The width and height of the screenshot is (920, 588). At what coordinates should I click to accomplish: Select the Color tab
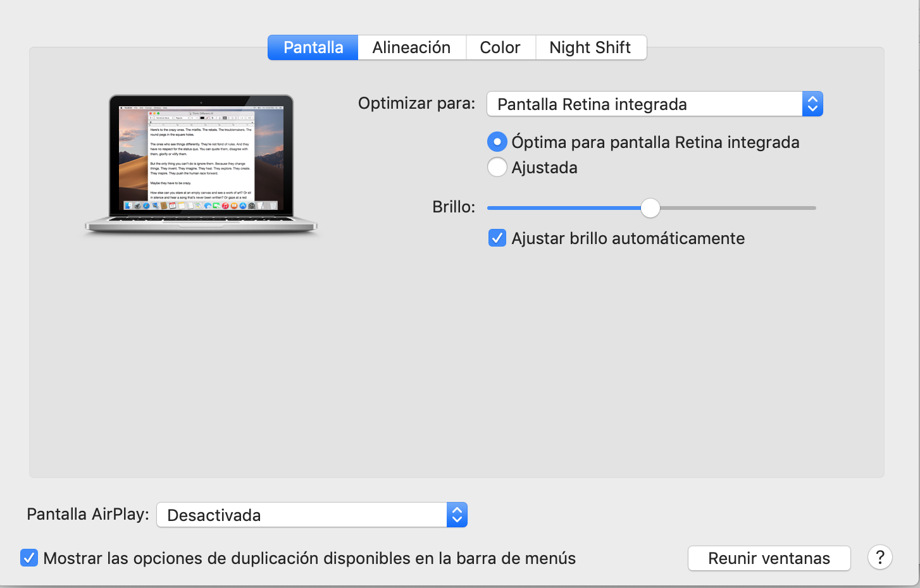pyautogui.click(x=500, y=47)
